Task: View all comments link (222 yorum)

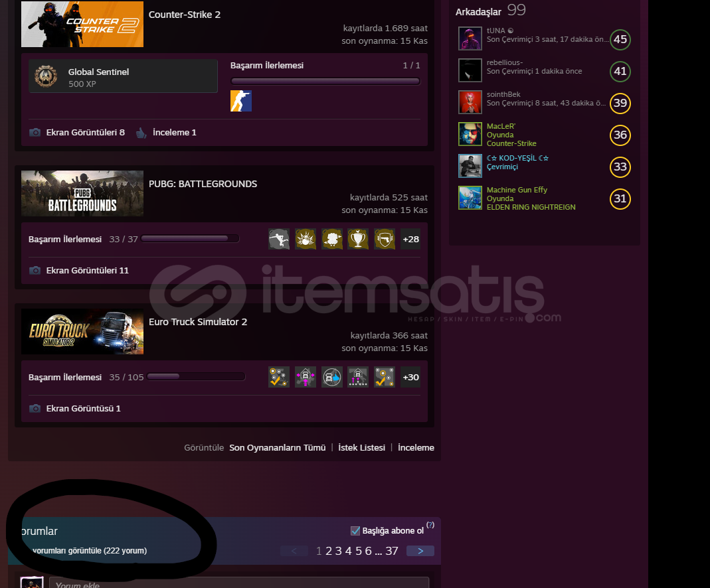Action: click(90, 551)
